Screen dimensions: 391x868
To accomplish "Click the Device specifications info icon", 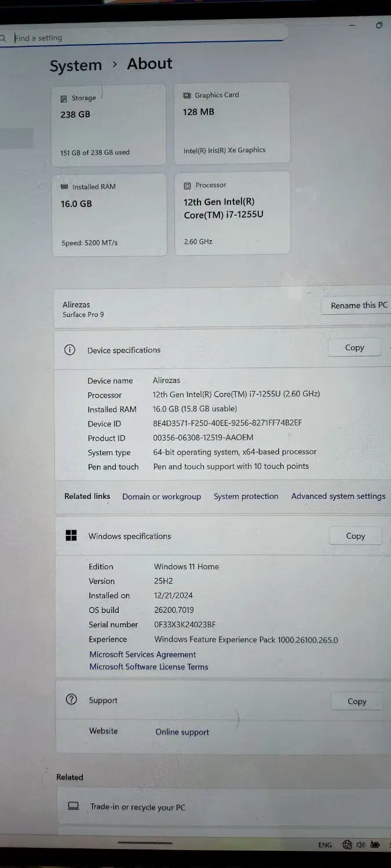I will [70, 350].
